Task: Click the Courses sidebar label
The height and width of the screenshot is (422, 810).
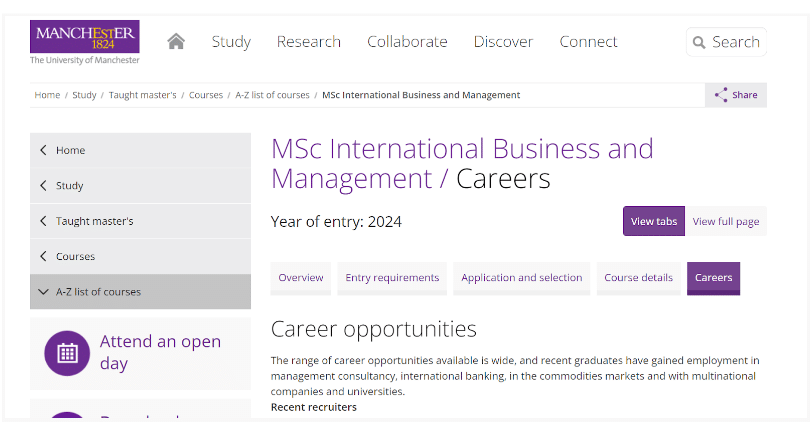Action: pos(75,257)
